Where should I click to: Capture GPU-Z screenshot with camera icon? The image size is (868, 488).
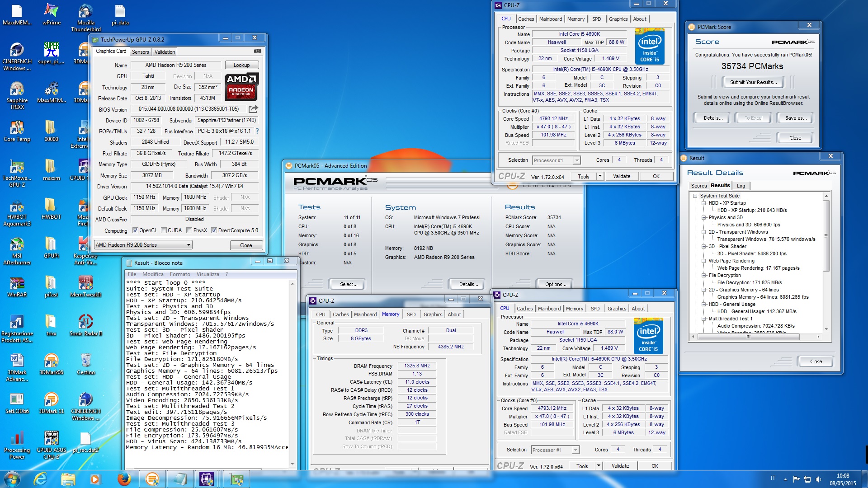coord(257,51)
